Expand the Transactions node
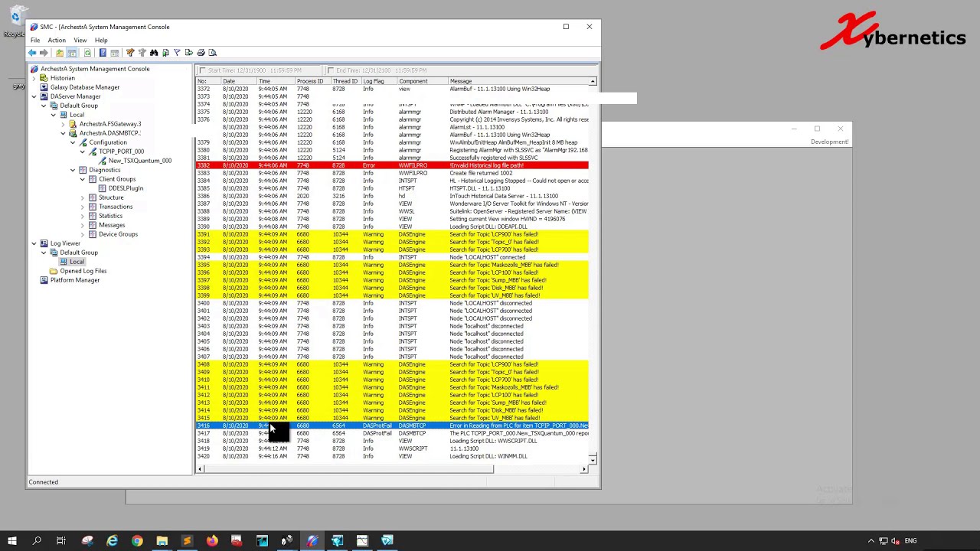 (x=83, y=207)
